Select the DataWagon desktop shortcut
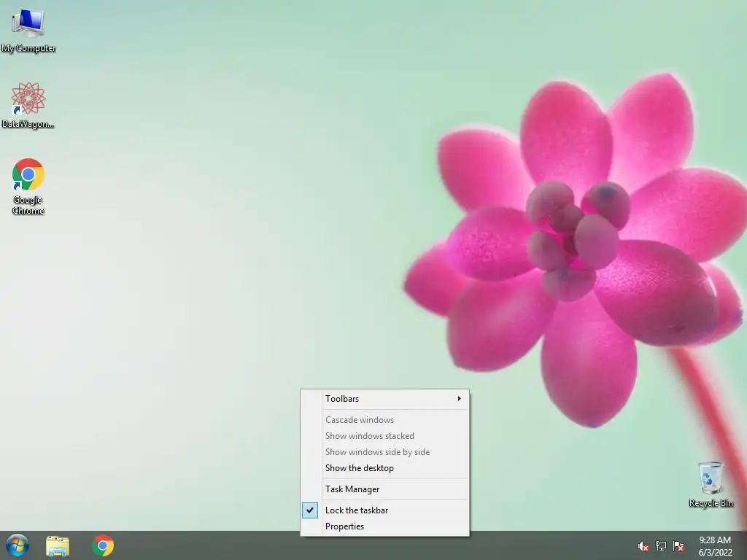Screen dimensions: 747x560 (x=28, y=106)
